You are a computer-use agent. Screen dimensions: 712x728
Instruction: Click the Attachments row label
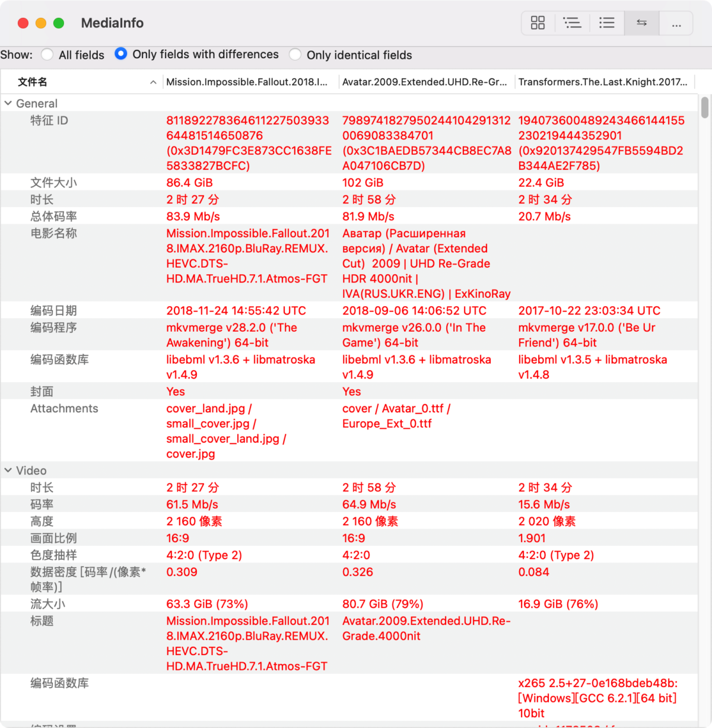(64, 408)
